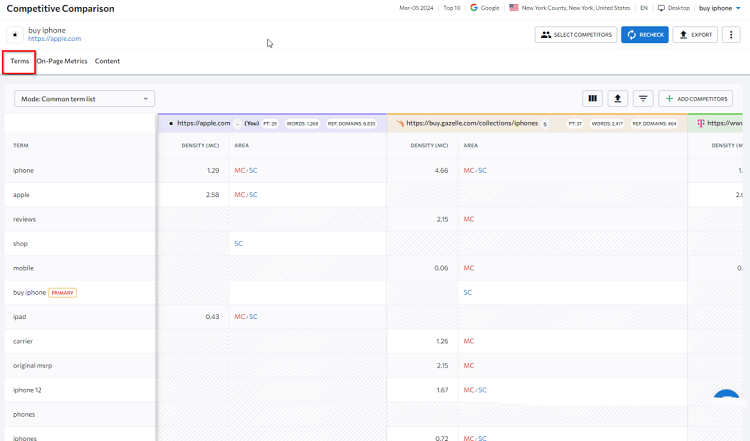Click the Export button
This screenshot has width=750, height=441.
point(695,34)
